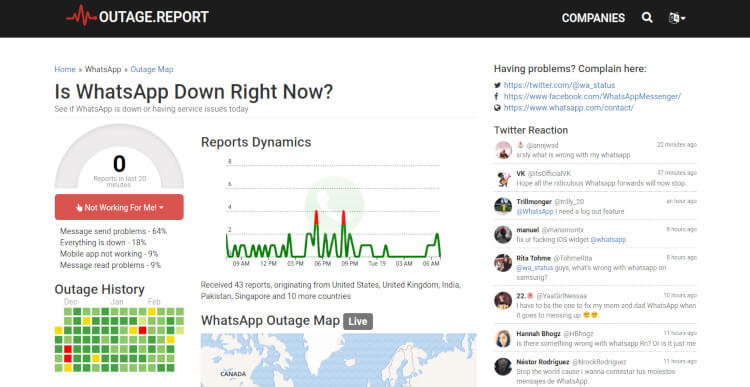Open the whatsapp.com/contact link
The height and width of the screenshot is (387, 750).
(568, 108)
